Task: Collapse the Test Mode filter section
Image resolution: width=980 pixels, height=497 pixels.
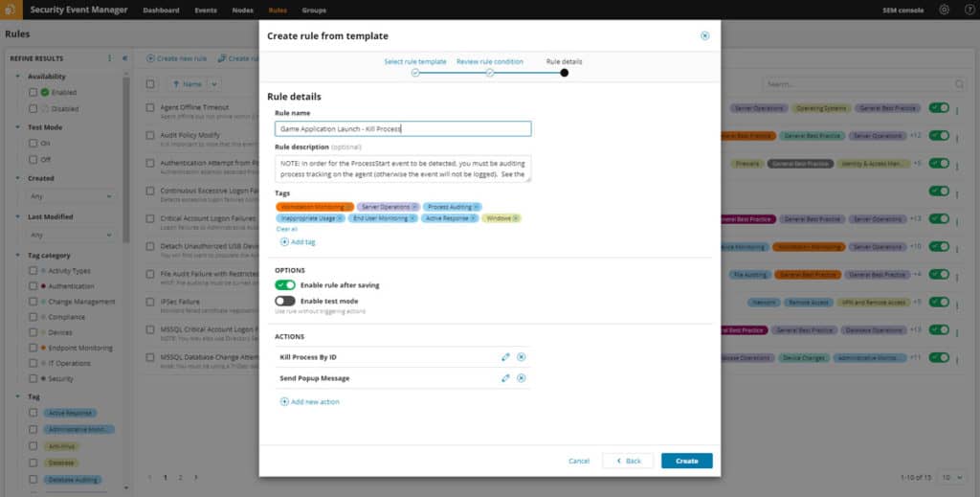Action: [17, 127]
